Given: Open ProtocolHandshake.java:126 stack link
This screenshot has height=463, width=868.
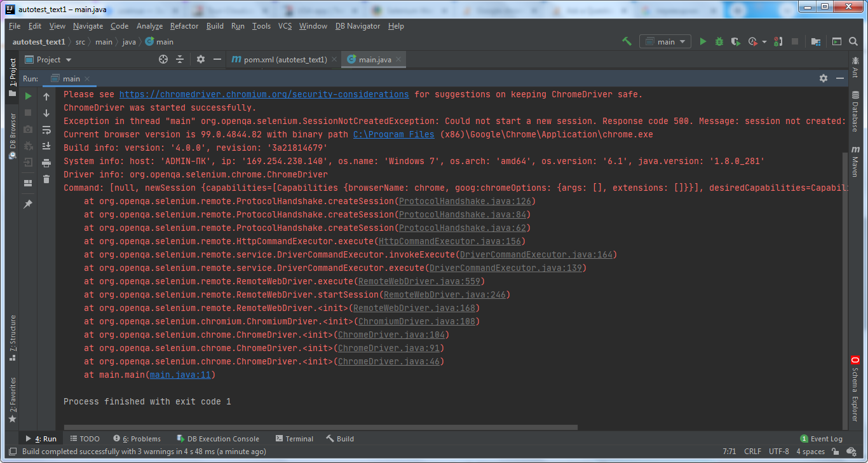Looking at the screenshot, I should pyautogui.click(x=466, y=201).
